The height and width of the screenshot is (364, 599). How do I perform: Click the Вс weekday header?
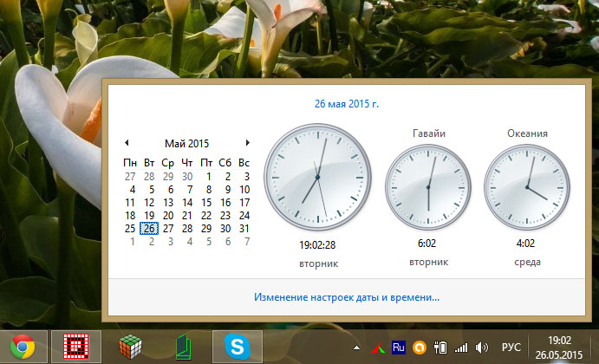tap(244, 163)
